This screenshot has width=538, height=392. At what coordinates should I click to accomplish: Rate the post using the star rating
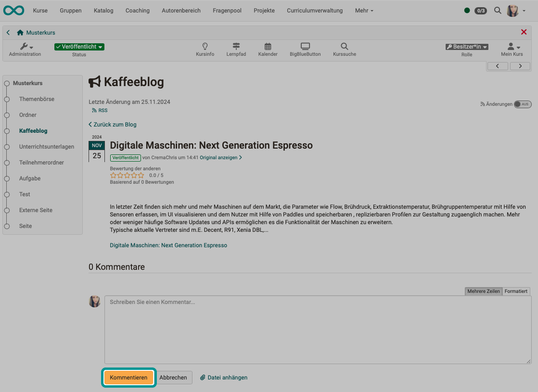(x=127, y=175)
